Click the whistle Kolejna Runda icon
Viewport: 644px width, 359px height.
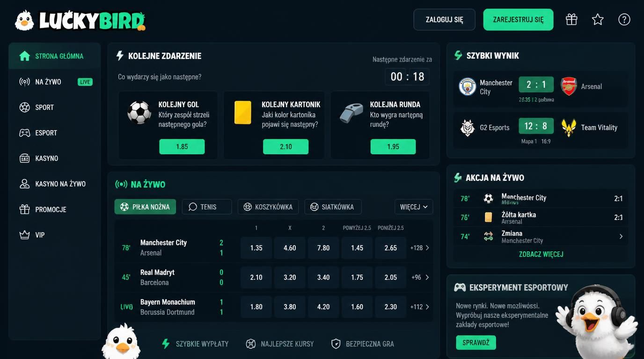click(x=351, y=113)
